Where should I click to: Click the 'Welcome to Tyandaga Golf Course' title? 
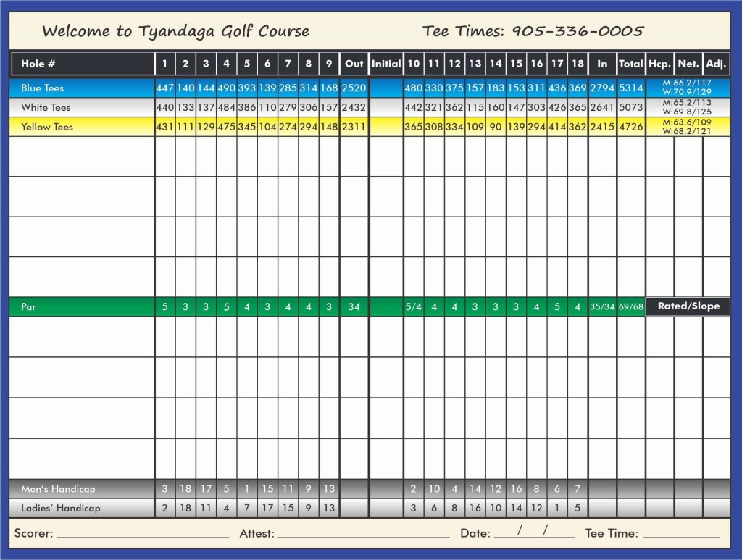(175, 31)
